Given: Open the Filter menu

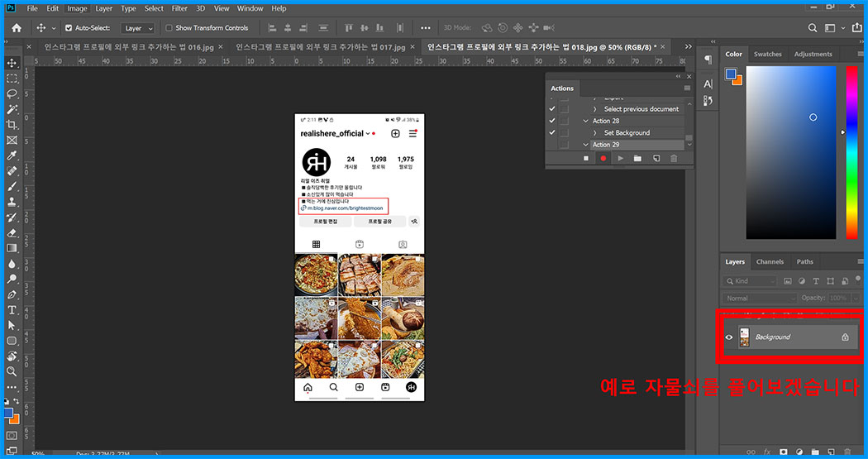Looking at the screenshot, I should pyautogui.click(x=179, y=8).
